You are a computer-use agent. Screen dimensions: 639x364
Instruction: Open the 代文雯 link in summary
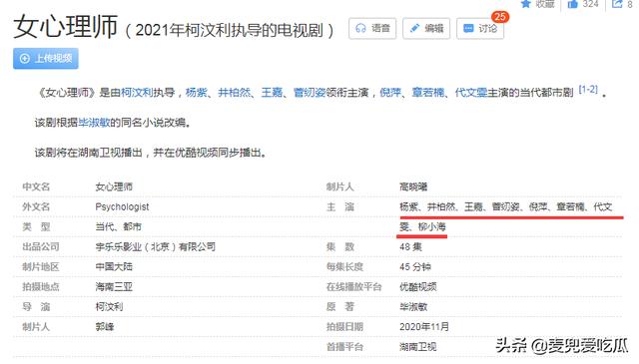[x=471, y=93]
